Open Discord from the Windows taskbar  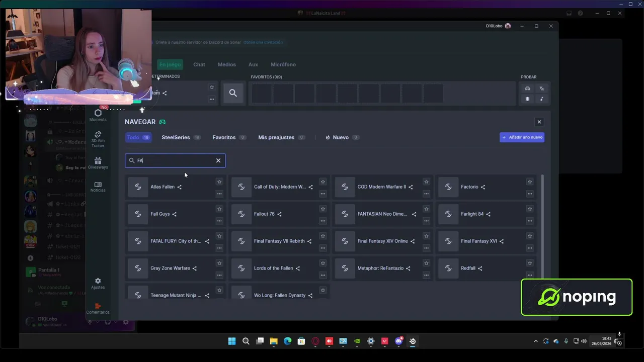tap(398, 341)
